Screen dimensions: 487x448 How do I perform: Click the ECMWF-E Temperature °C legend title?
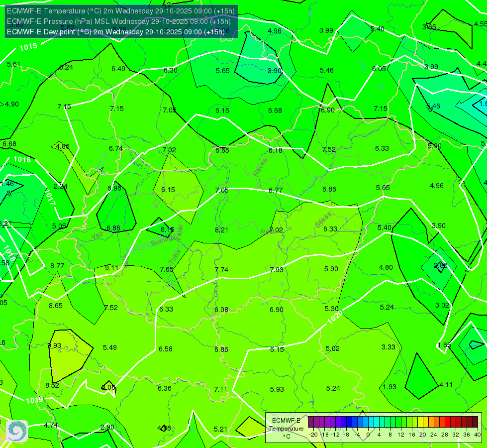pos(287,429)
